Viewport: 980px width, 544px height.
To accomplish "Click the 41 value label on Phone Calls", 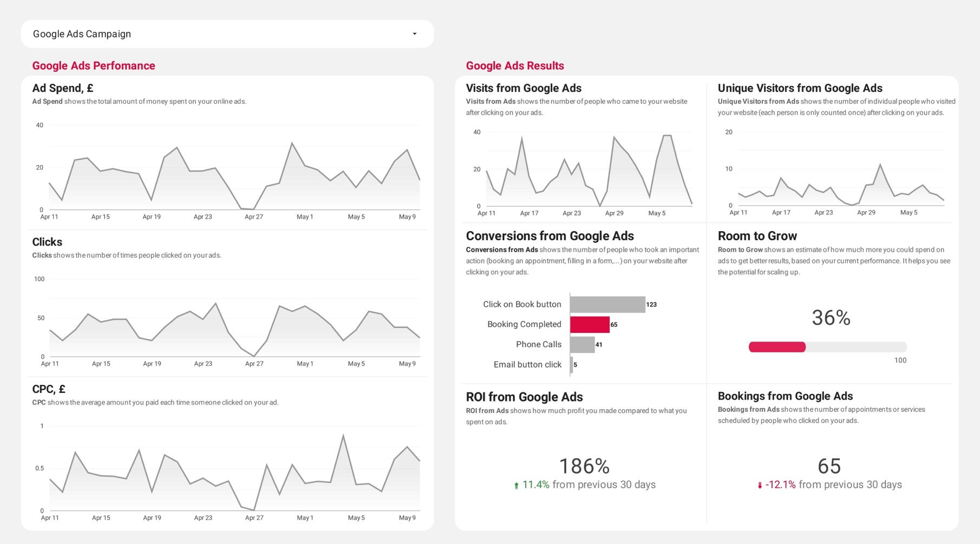I will point(599,345).
